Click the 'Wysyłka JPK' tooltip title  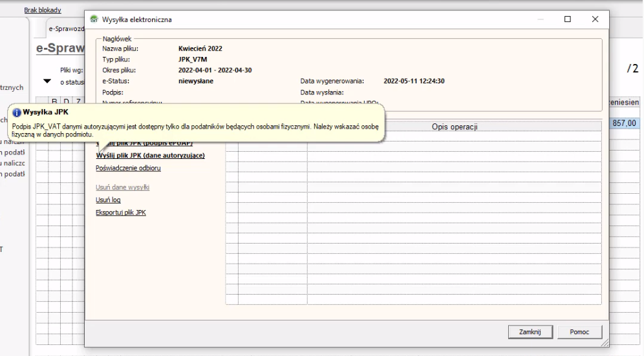46,112
